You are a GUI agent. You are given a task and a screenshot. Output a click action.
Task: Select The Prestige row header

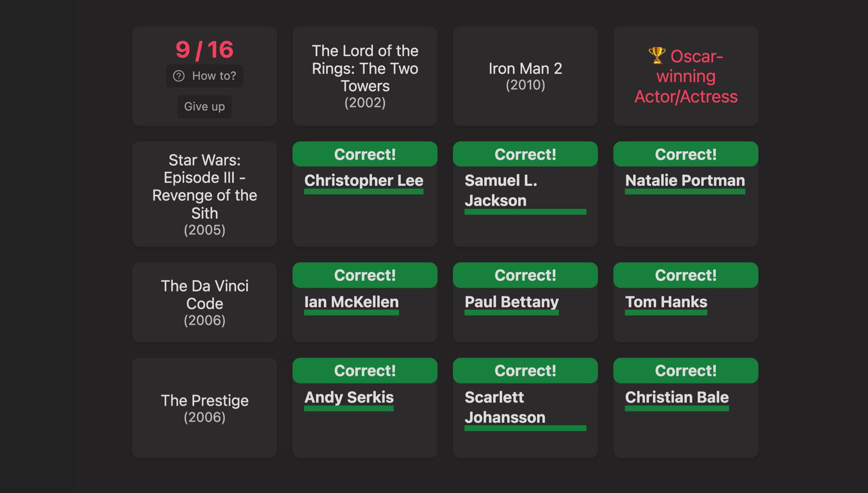point(205,408)
